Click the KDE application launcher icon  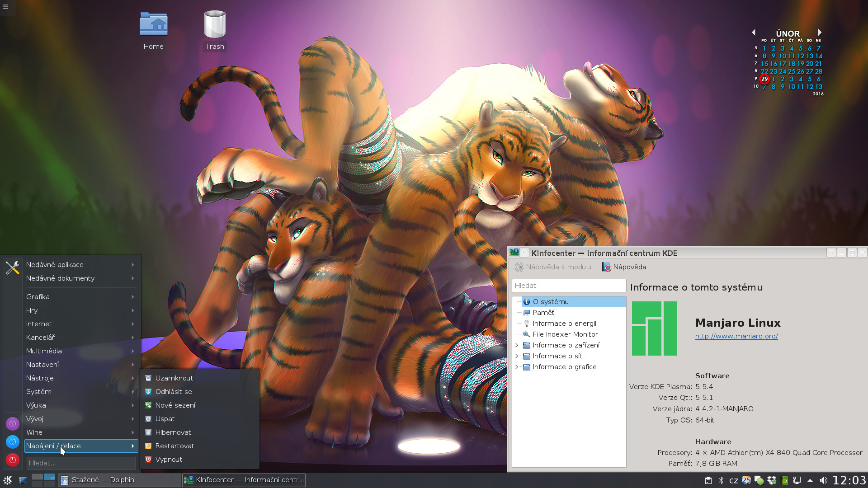click(x=8, y=480)
